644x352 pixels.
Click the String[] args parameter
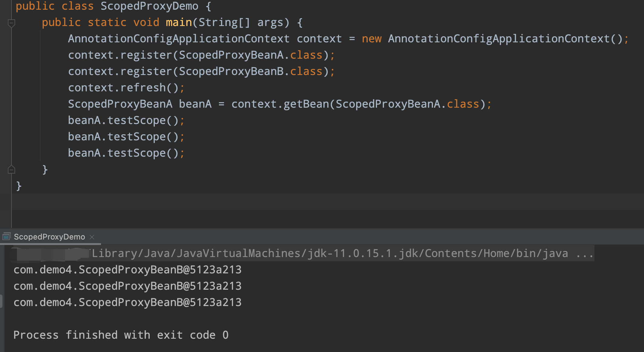click(x=241, y=22)
